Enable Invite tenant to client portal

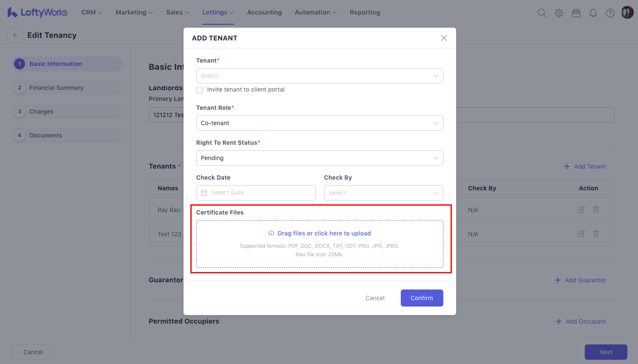coord(200,90)
